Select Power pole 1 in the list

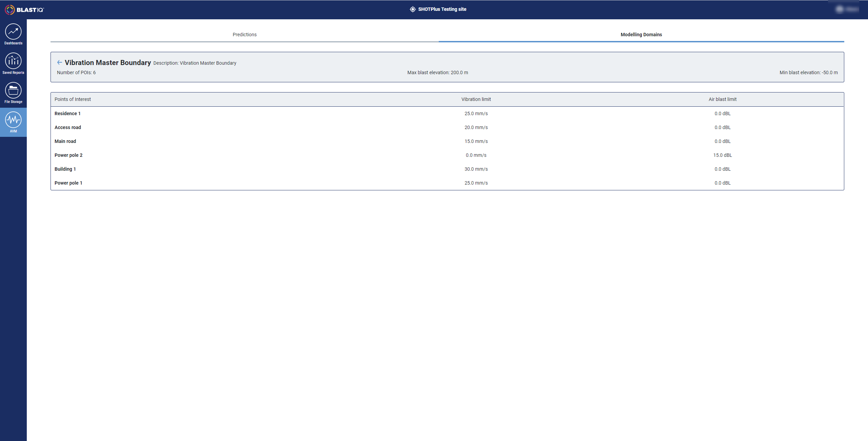tap(447, 183)
